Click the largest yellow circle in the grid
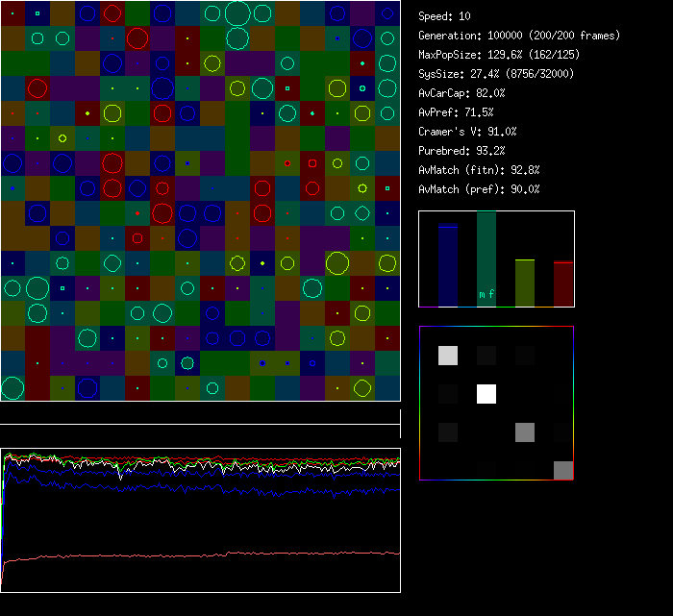Viewport: 673px width, 616px height. [336, 263]
